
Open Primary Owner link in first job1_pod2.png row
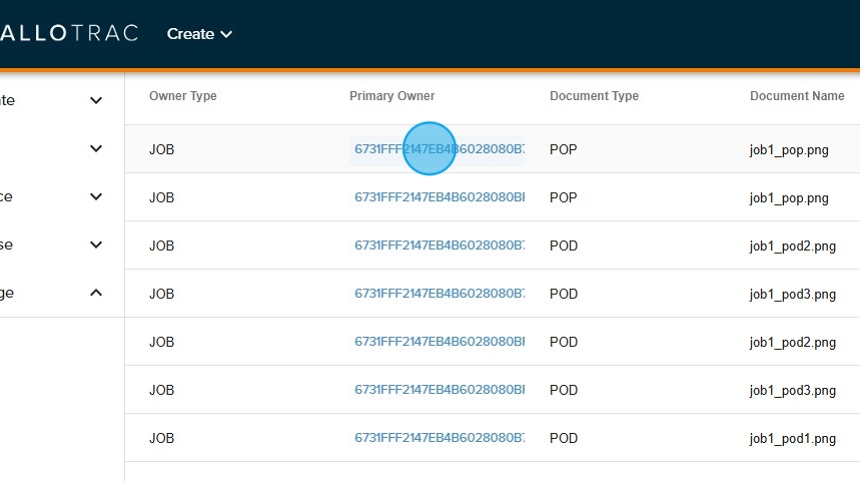click(439, 246)
